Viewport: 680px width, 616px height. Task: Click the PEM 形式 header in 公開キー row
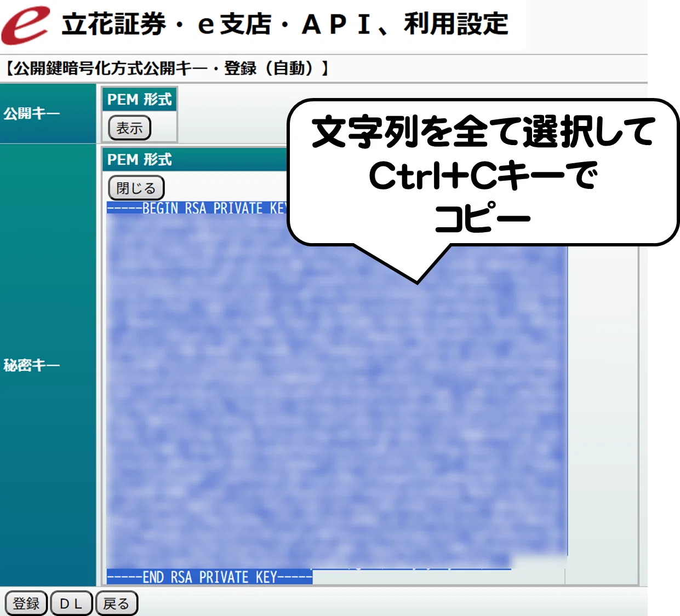click(139, 100)
